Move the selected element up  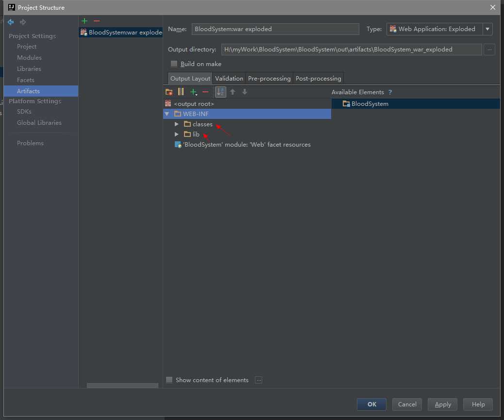coord(233,92)
